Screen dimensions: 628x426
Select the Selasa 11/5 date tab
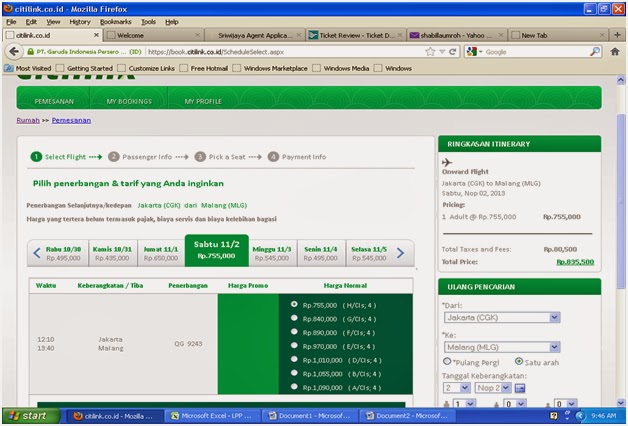point(369,253)
